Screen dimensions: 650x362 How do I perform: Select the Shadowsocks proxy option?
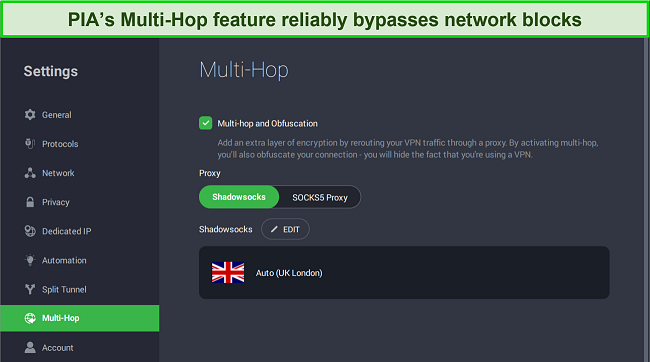point(239,197)
